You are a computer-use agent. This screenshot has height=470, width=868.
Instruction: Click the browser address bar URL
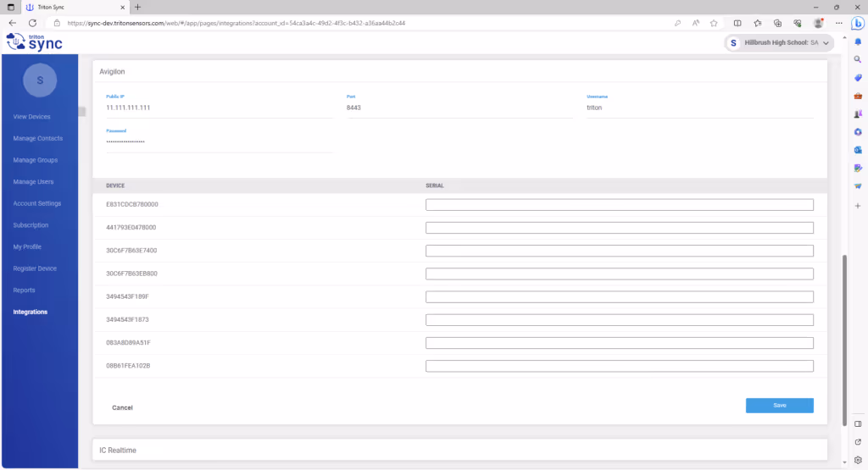236,23
